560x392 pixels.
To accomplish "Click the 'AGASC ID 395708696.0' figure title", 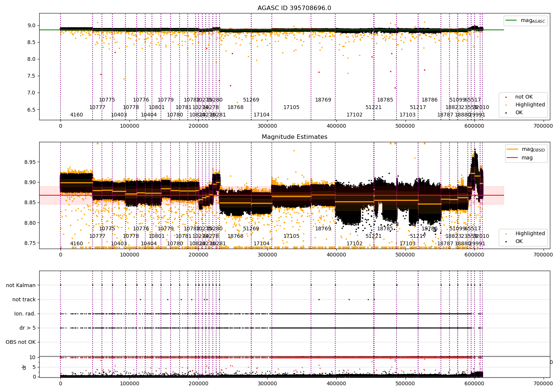I will (x=294, y=8).
